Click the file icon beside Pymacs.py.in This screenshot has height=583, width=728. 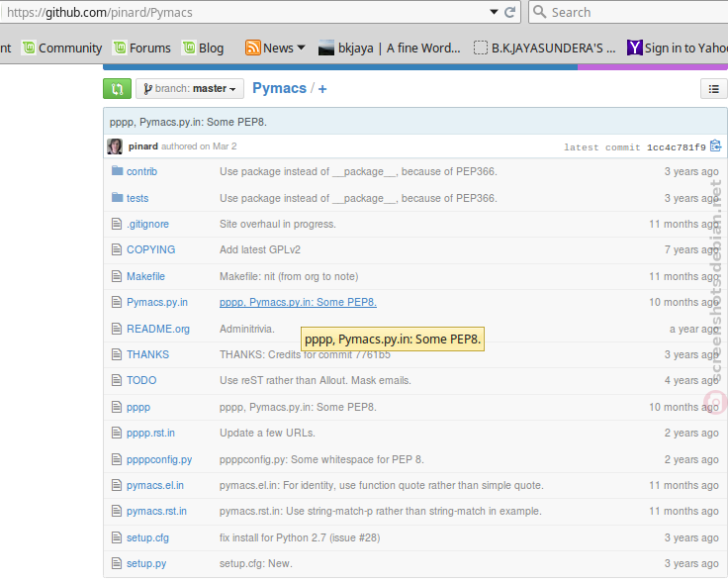coord(117,303)
